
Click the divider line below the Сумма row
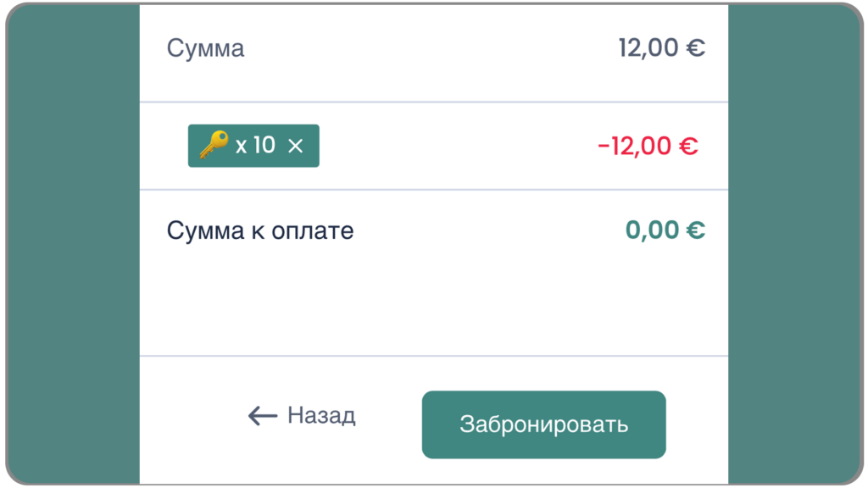pyautogui.click(x=434, y=103)
